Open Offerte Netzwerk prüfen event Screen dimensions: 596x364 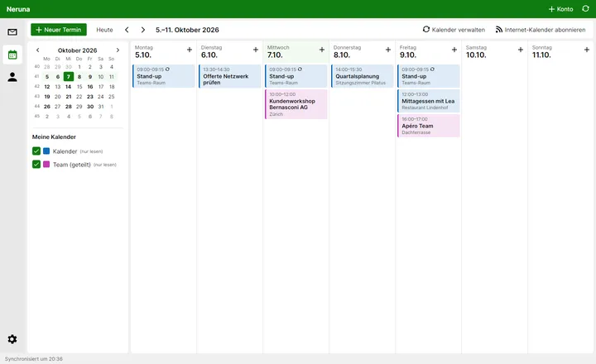click(x=230, y=76)
